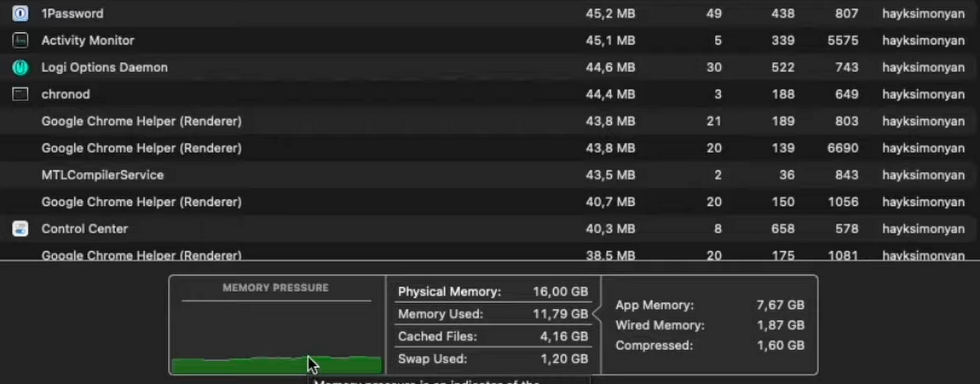The width and height of the screenshot is (980, 384).
Task: Select the 1Password process name
Action: click(72, 13)
